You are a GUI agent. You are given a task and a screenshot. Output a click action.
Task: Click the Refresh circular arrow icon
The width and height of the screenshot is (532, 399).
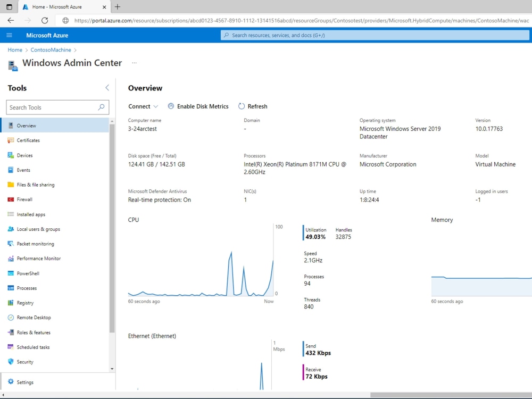click(x=241, y=106)
